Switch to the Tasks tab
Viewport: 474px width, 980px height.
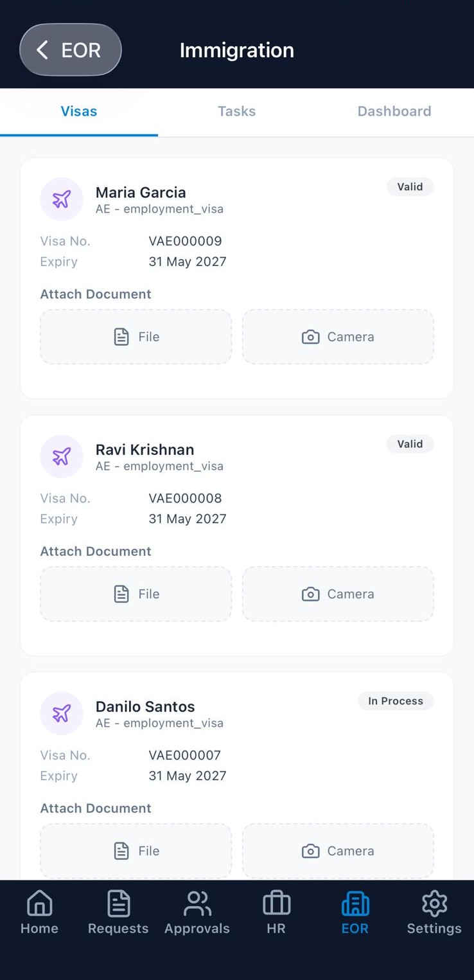[236, 111]
